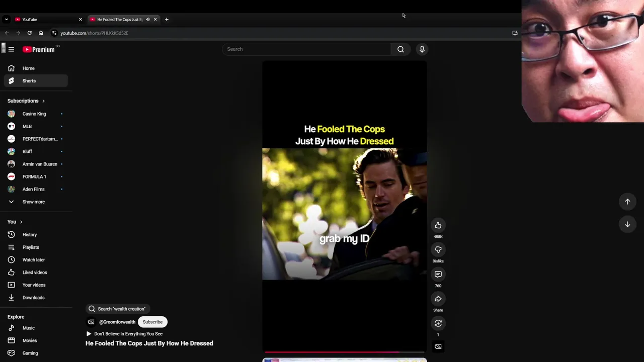Image resolution: width=644 pixels, height=362 pixels.
Task: Open the comments showing 760
Action: [x=438, y=275]
